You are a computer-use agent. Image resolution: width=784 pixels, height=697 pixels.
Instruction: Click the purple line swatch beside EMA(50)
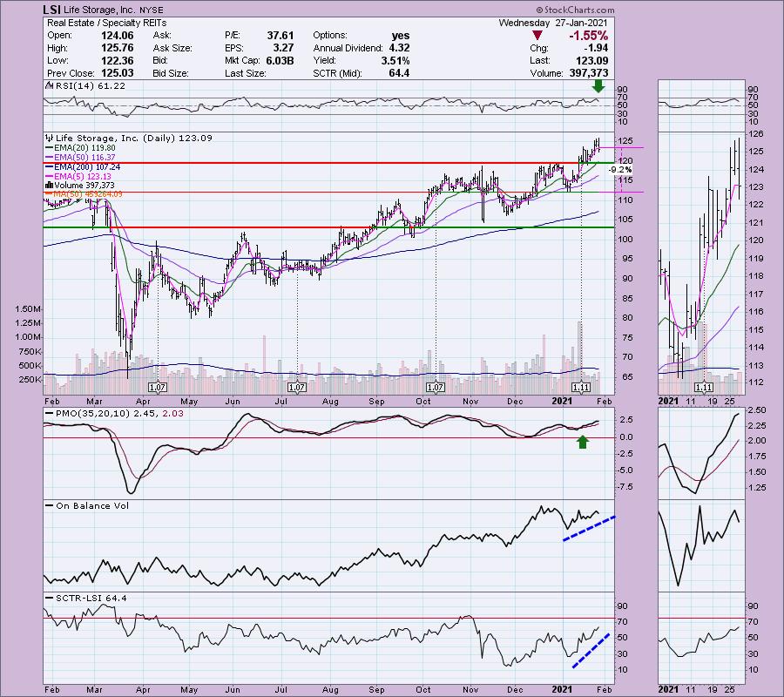coord(49,158)
